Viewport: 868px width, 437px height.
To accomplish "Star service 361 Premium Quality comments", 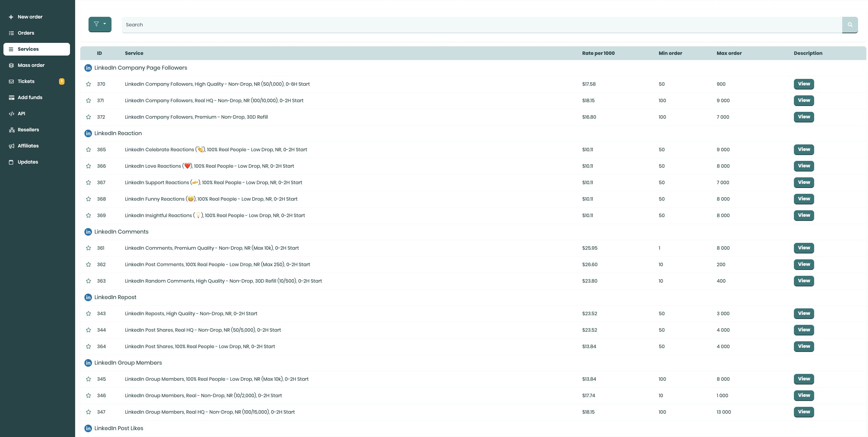I will (x=89, y=248).
